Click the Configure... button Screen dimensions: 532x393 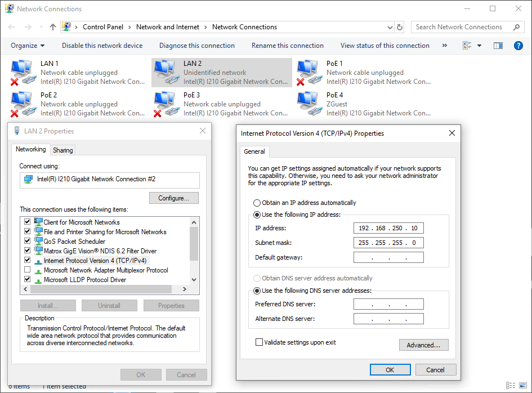174,198
